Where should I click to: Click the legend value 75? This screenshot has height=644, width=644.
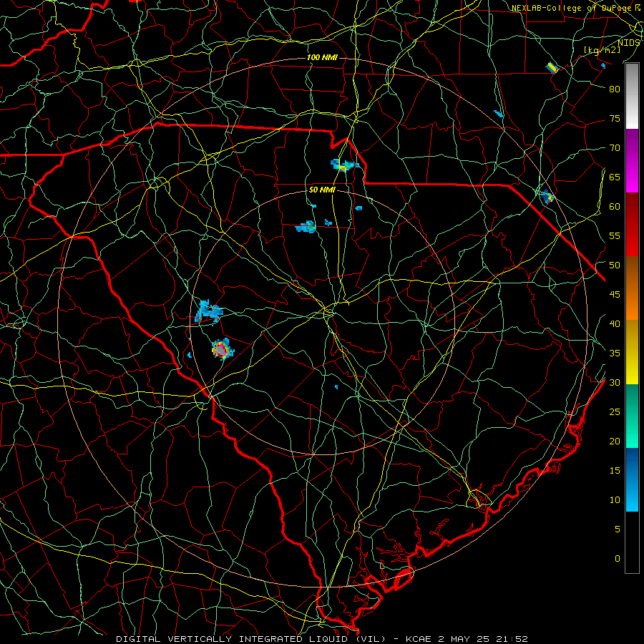pos(615,119)
